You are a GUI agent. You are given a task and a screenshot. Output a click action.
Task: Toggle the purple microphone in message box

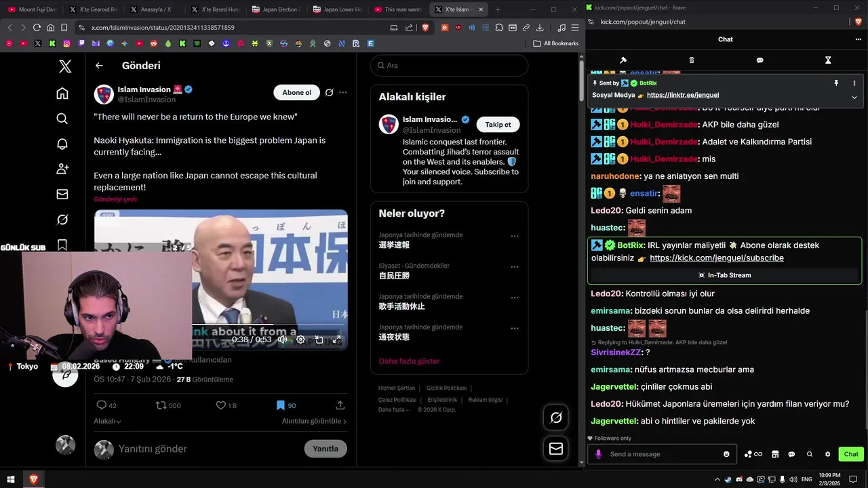tap(598, 454)
